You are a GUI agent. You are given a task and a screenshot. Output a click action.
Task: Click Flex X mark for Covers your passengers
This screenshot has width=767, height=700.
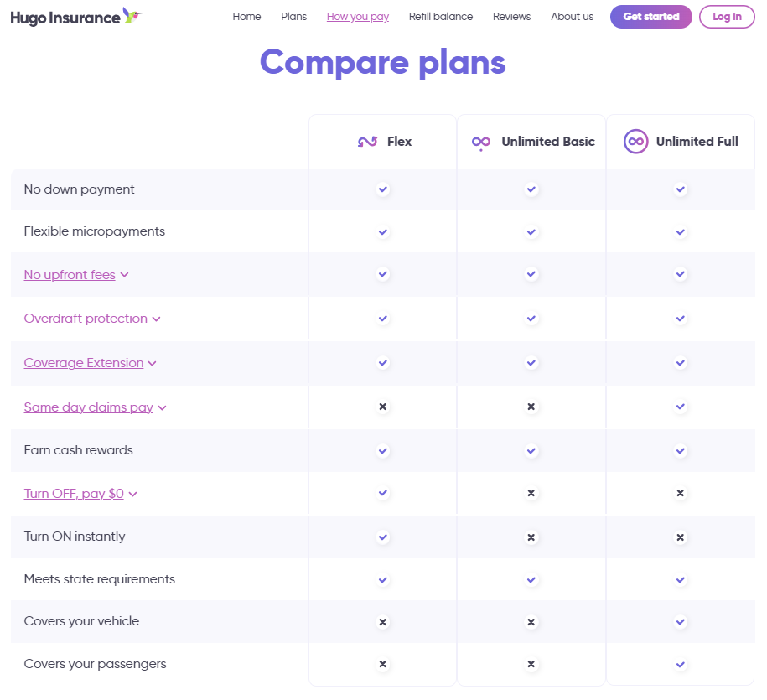pos(383,664)
